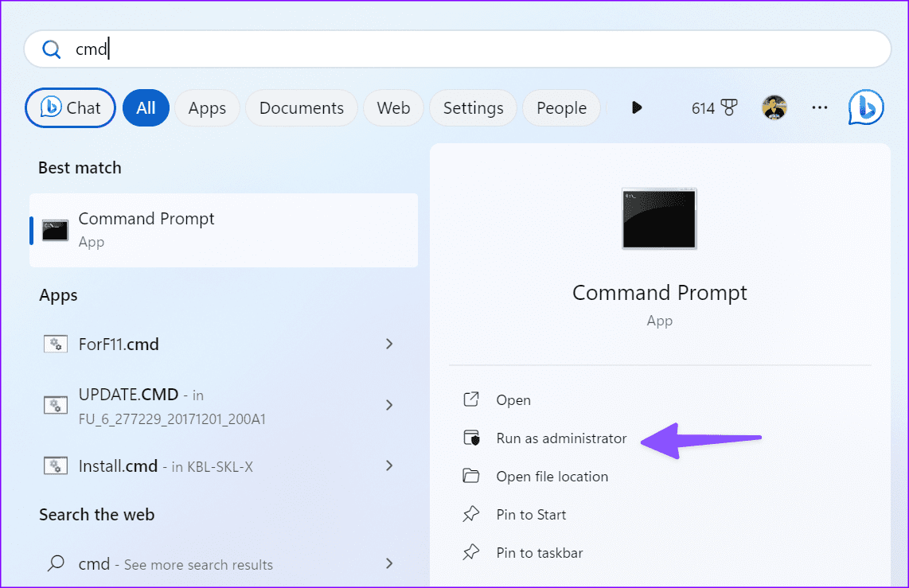909x588 pixels.
Task: Click the large Command Prompt preview icon
Action: pos(659,219)
